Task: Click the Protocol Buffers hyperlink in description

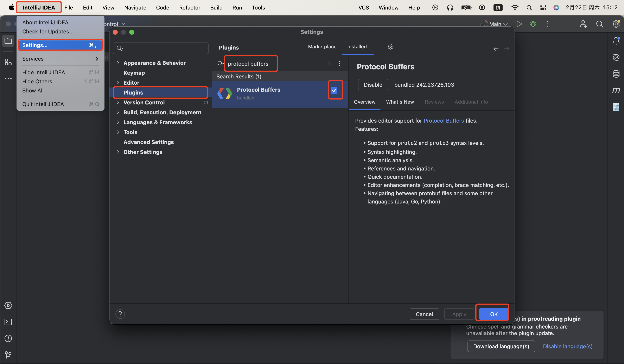Action: point(444,121)
